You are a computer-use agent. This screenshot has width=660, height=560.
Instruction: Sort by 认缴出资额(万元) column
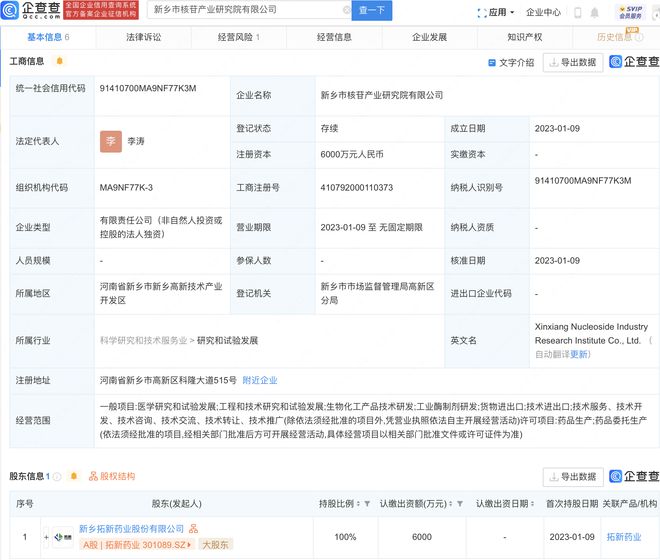click(x=451, y=504)
